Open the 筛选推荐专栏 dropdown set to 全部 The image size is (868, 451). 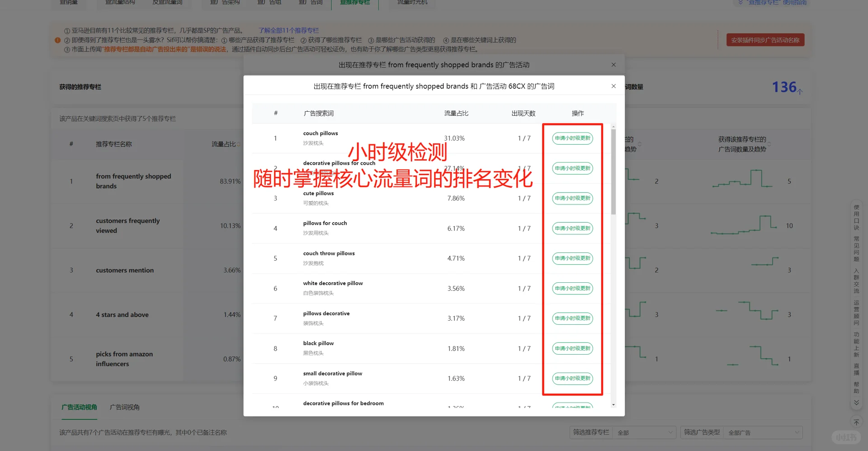click(644, 432)
